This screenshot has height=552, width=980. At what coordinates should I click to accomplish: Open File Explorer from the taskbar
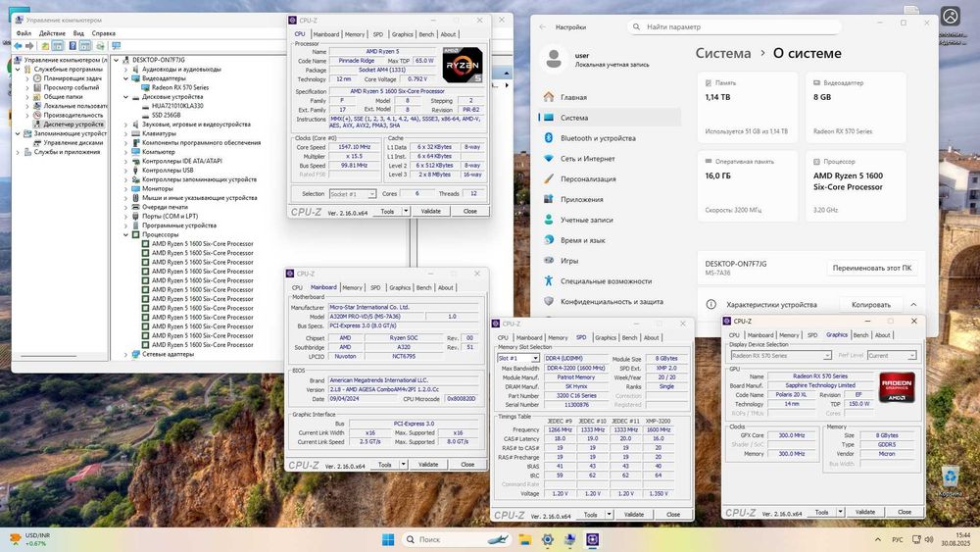tap(525, 539)
